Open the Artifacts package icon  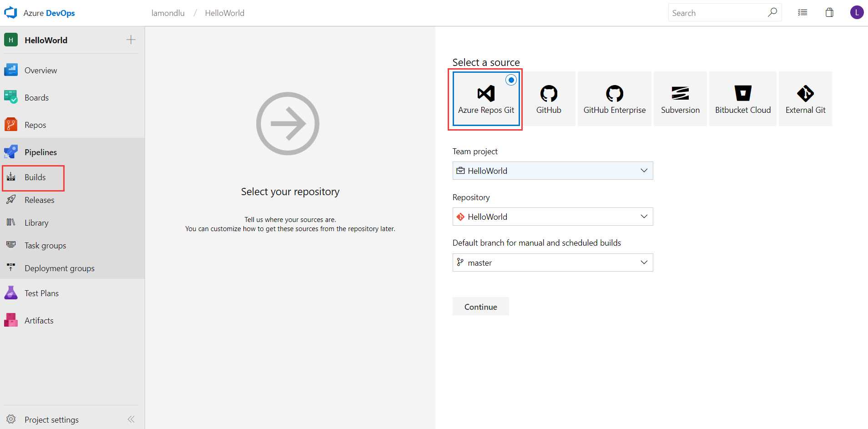coord(11,320)
